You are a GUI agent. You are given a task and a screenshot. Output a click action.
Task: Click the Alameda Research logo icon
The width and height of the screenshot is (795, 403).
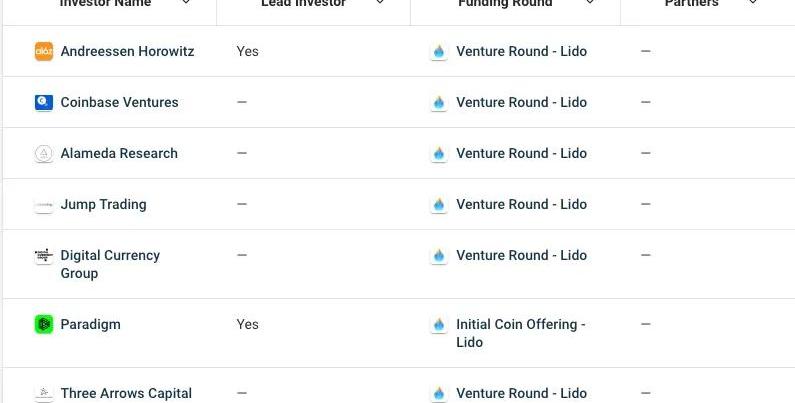coord(43,153)
